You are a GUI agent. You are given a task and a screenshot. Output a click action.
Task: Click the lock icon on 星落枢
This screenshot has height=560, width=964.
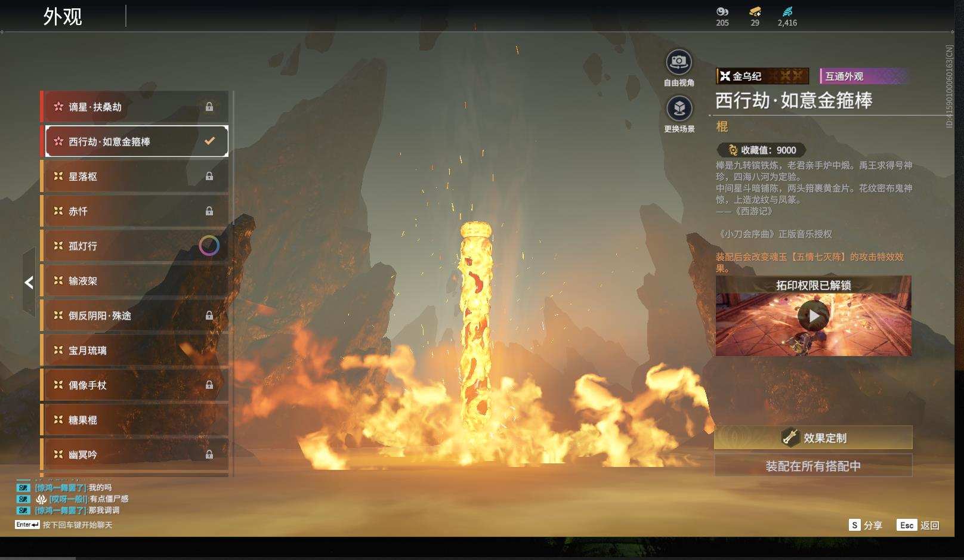(x=209, y=177)
